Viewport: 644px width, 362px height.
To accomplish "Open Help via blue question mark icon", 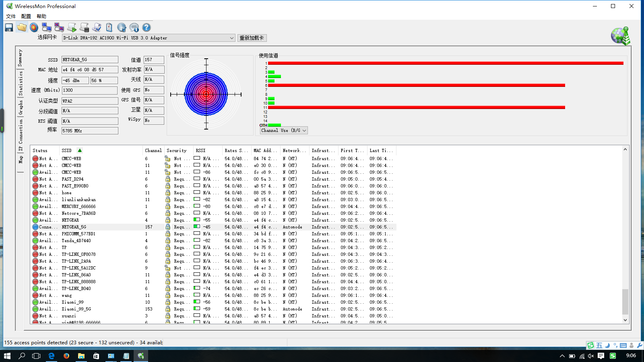I will 147,27.
